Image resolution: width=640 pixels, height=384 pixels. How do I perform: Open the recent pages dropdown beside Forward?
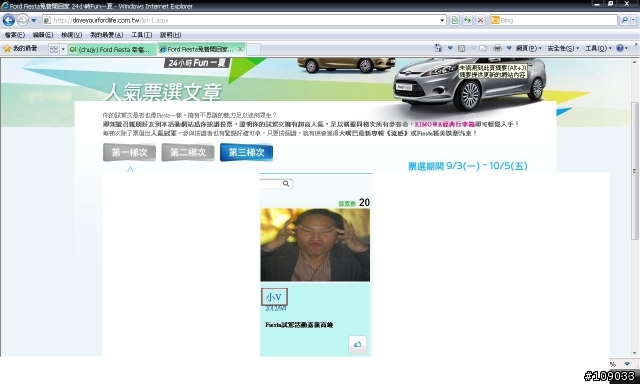[x=34, y=20]
